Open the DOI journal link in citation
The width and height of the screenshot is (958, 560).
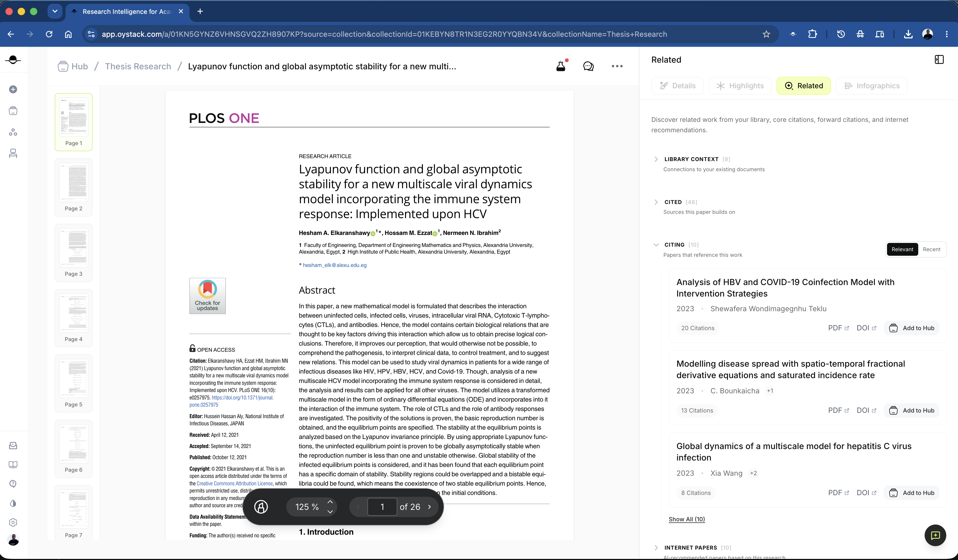[232, 401]
